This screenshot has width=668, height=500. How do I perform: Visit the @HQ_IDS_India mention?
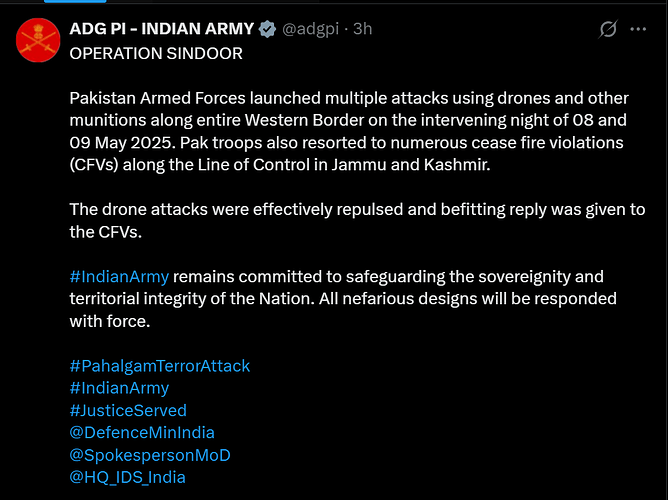127,477
